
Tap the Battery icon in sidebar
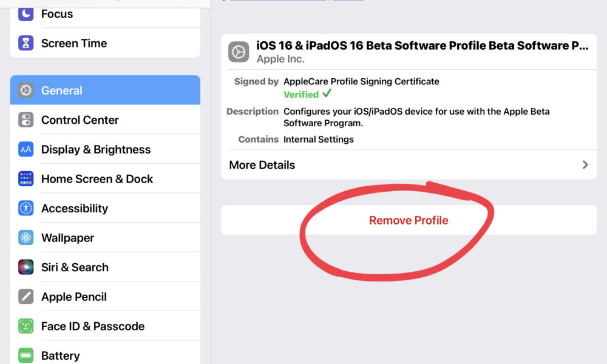tap(25, 356)
